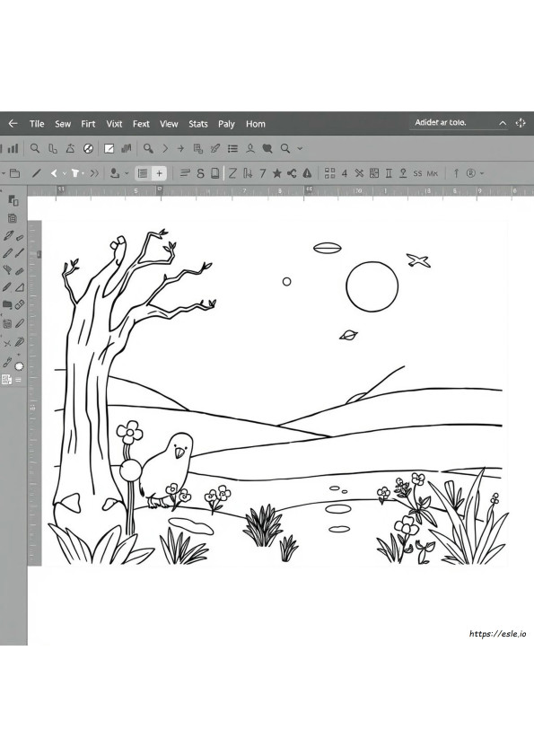Click the map pin icon

tap(403, 173)
